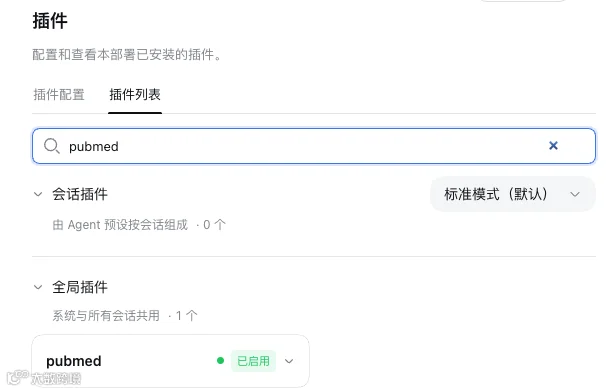The width and height of the screenshot is (606, 391).
Task: Select the 插件列表 tab
Action: (x=135, y=95)
